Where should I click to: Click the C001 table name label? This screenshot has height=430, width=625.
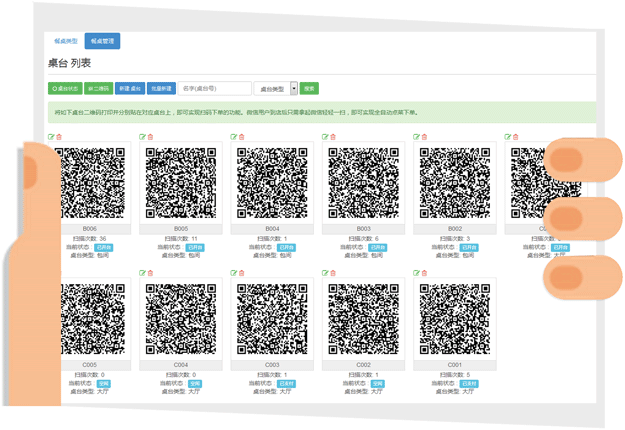click(x=455, y=365)
